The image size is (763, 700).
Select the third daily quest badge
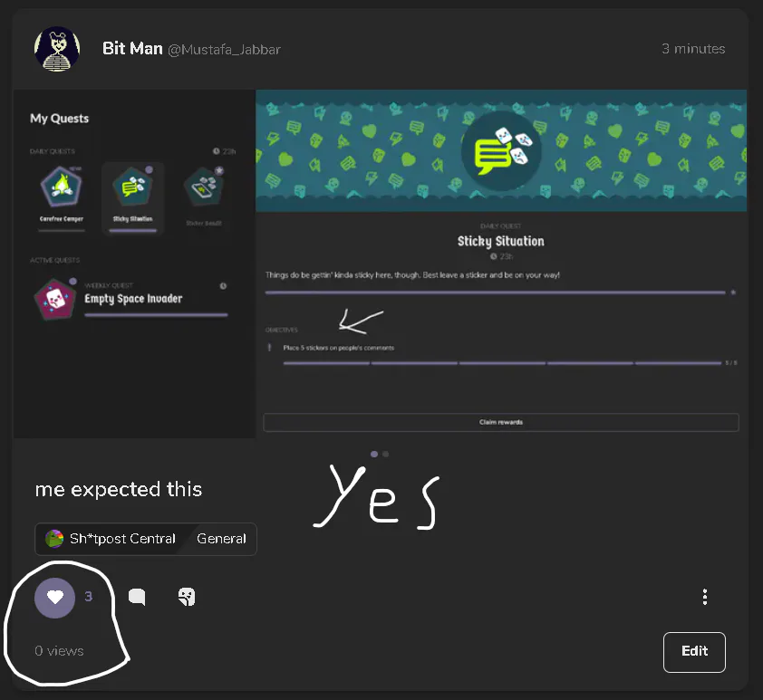(x=204, y=197)
